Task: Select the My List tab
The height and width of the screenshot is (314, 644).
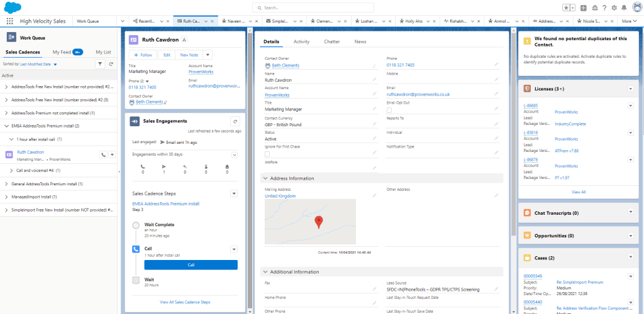Action: pos(103,52)
